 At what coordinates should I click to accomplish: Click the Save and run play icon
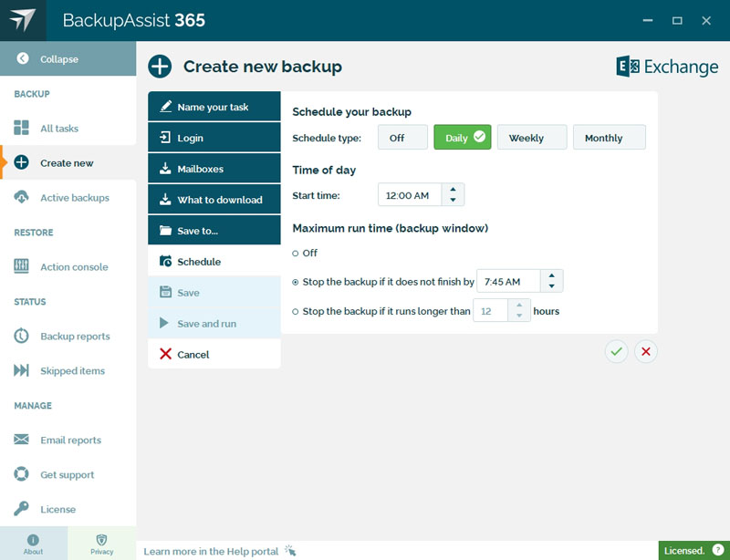(164, 323)
